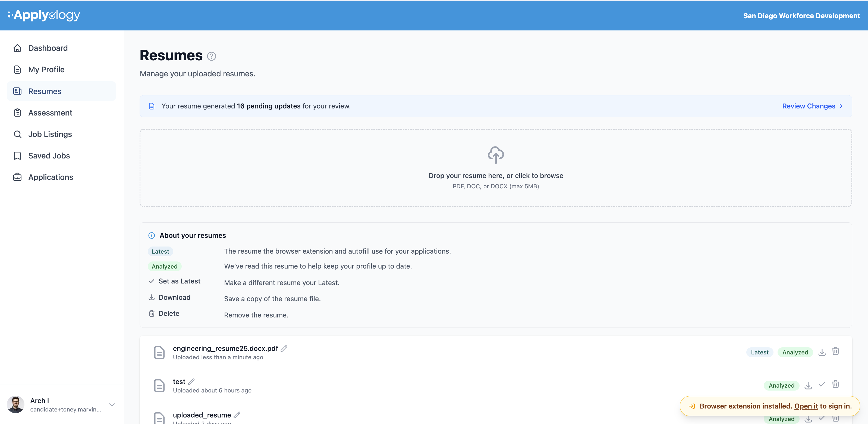
Task: Click the test resume name
Action: [x=179, y=382]
